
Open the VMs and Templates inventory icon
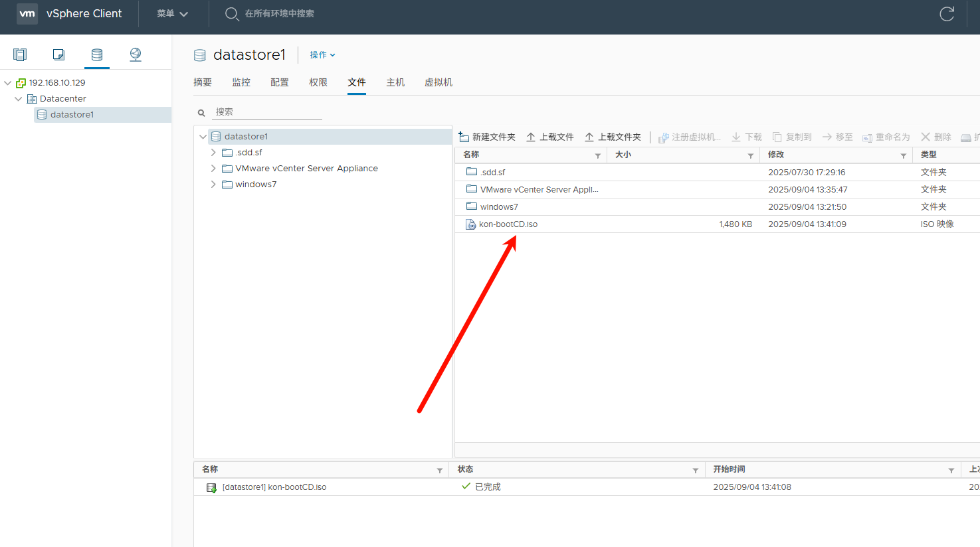[58, 54]
